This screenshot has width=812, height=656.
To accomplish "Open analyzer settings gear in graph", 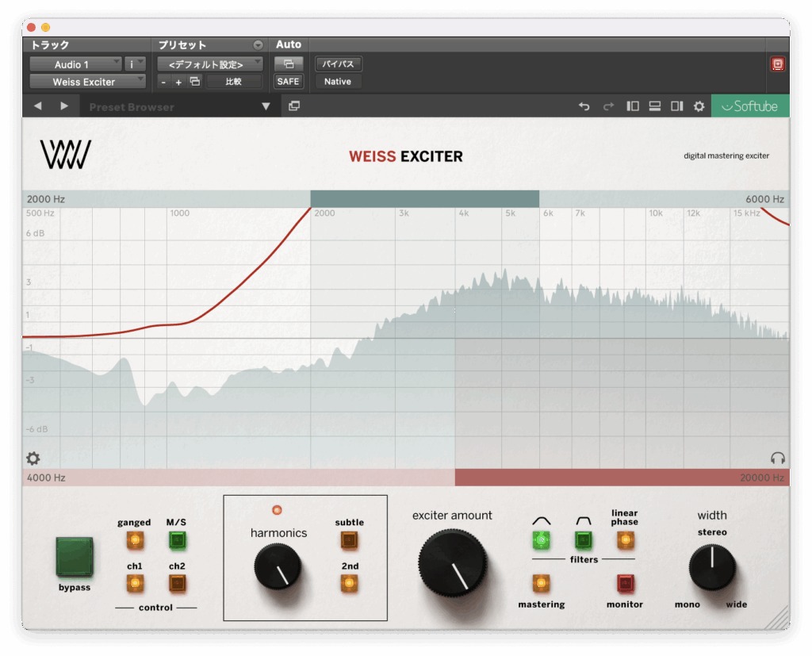I will coord(33,458).
